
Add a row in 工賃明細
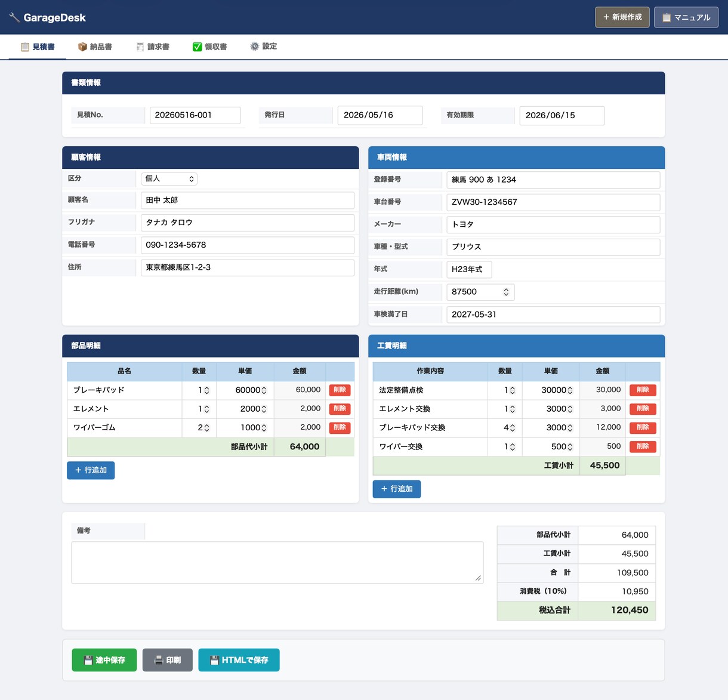tap(397, 489)
